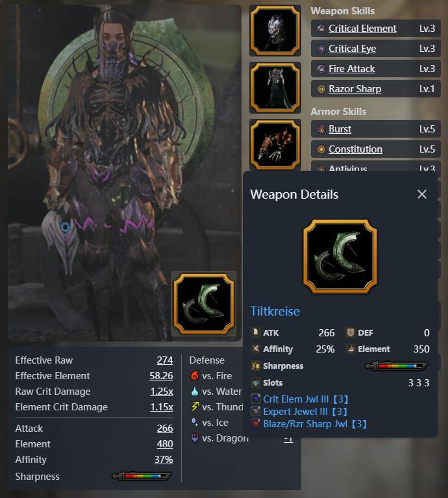Open the Critical Eye skill link
Screen dimensions: 448x498
tap(352, 49)
